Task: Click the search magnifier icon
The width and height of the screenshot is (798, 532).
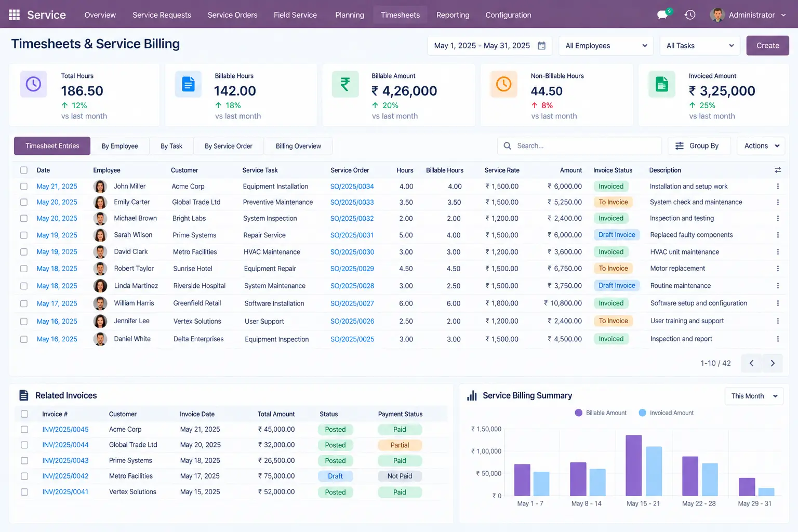Action: click(508, 146)
